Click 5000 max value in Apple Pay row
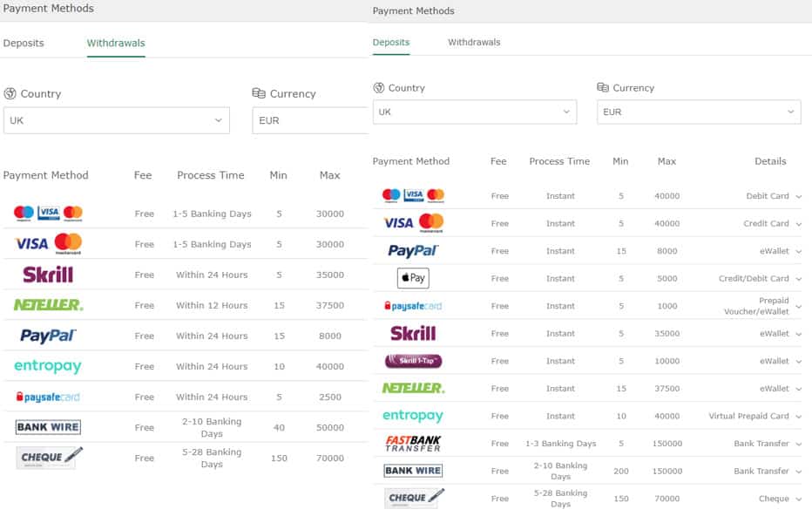 667,278
